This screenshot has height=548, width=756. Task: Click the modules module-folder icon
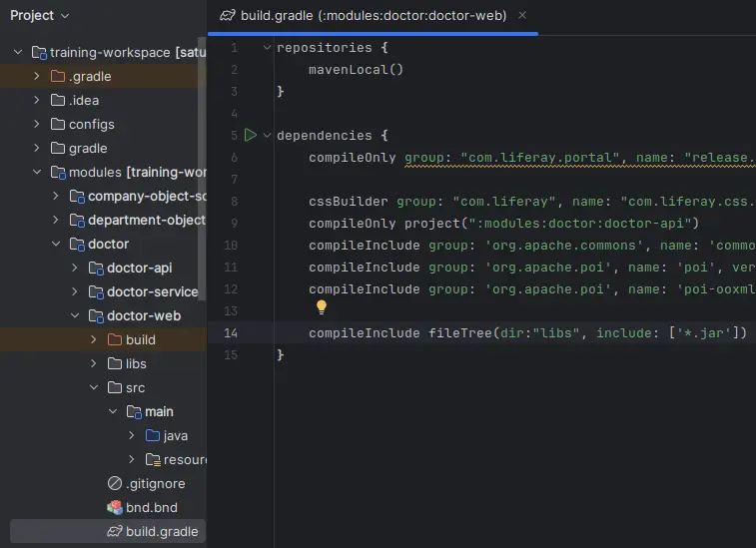(58, 172)
